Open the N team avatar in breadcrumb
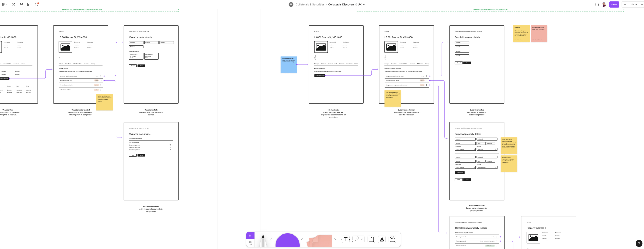Screen dimensions: 644x249 291,4
